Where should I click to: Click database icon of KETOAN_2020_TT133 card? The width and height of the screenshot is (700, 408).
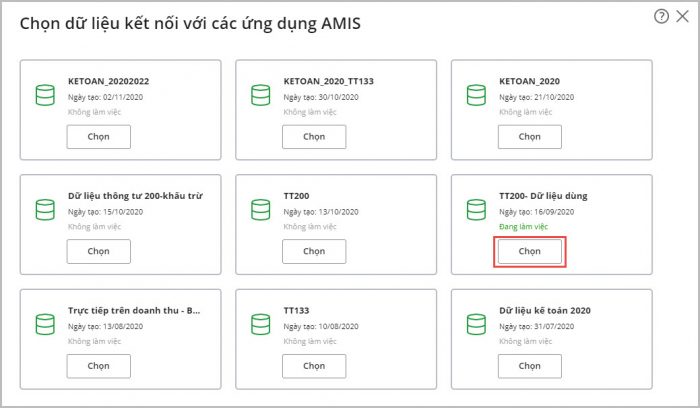coord(261,95)
